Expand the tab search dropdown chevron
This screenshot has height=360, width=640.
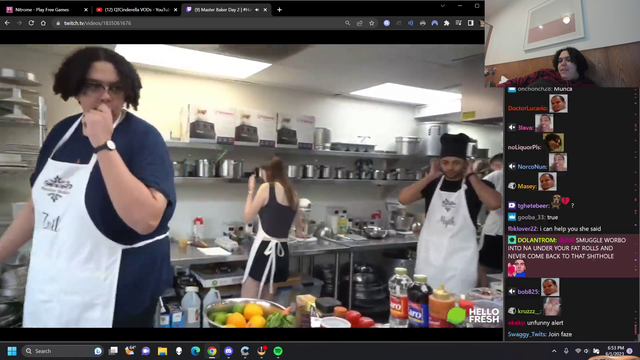[442, 6]
